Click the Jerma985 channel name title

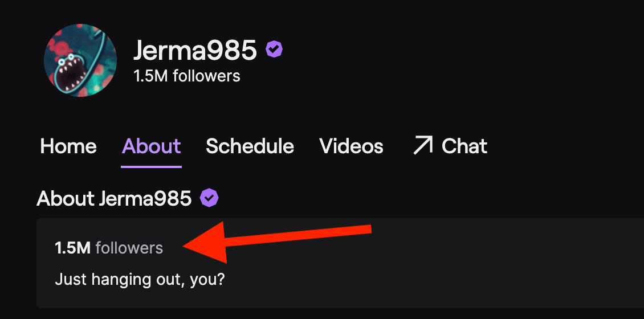pyautogui.click(x=195, y=51)
